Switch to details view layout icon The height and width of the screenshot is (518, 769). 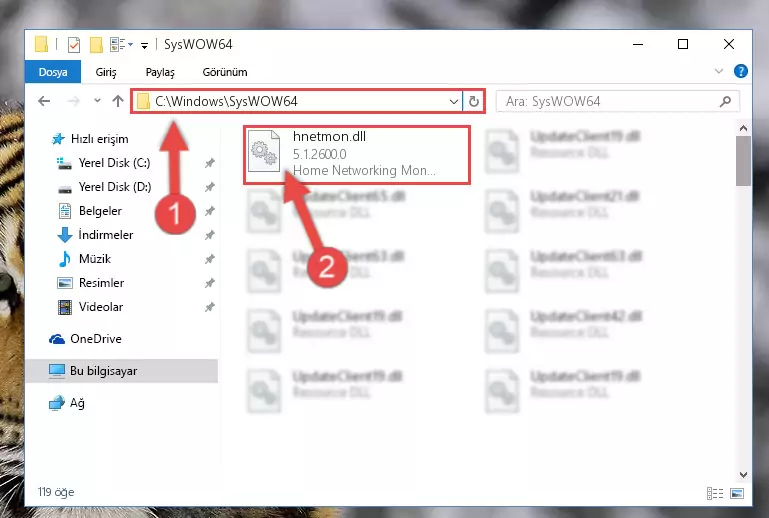coord(715,493)
